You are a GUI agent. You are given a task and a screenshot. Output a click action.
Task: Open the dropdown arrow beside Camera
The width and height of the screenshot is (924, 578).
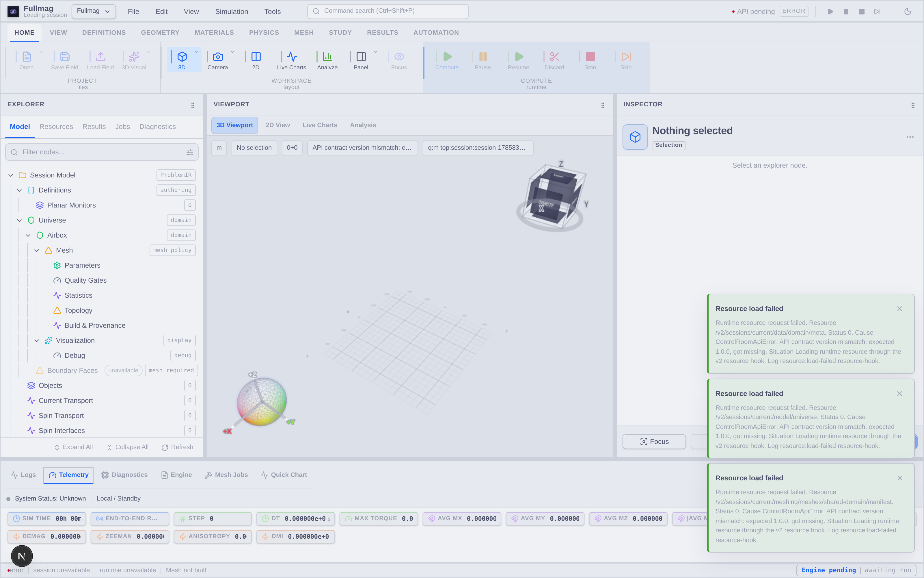pyautogui.click(x=232, y=52)
